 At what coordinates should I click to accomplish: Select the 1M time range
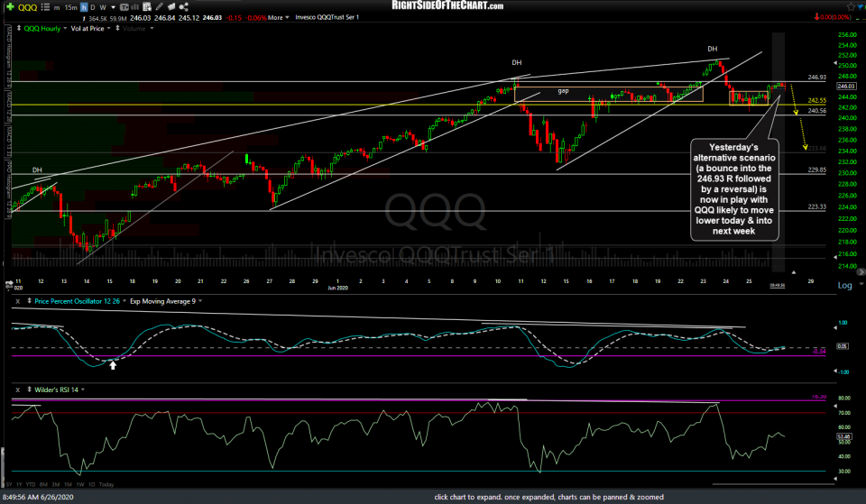click(x=68, y=485)
